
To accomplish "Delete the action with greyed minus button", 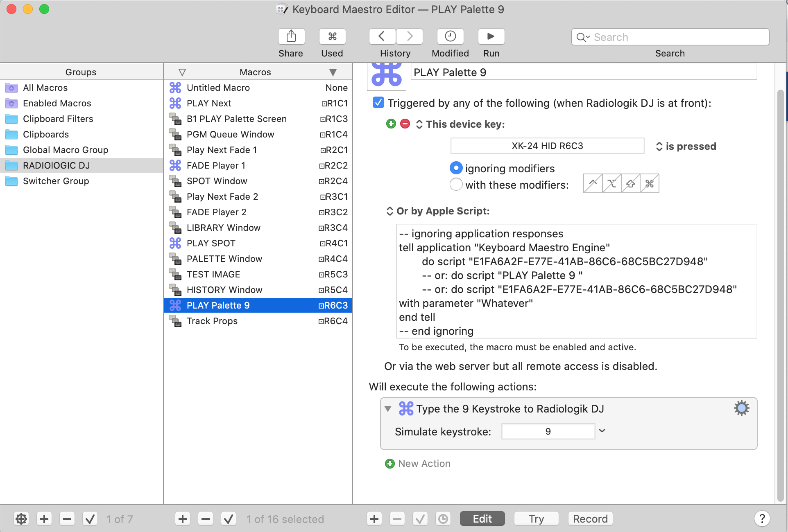I will tap(397, 519).
